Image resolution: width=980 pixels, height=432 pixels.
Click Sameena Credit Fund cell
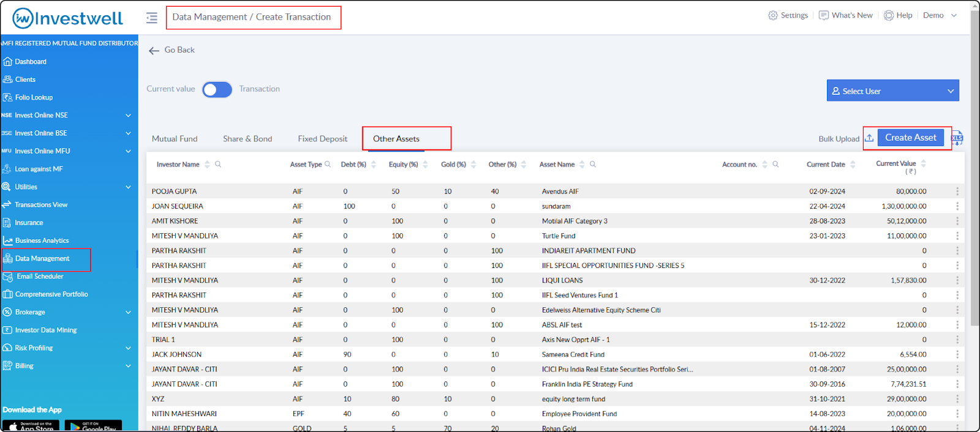573,354
